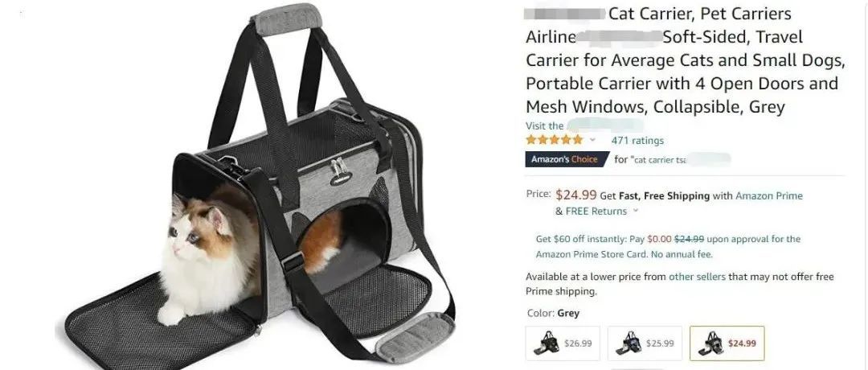
Task: Select the $25.99 color variant swatch
Action: 645,343
